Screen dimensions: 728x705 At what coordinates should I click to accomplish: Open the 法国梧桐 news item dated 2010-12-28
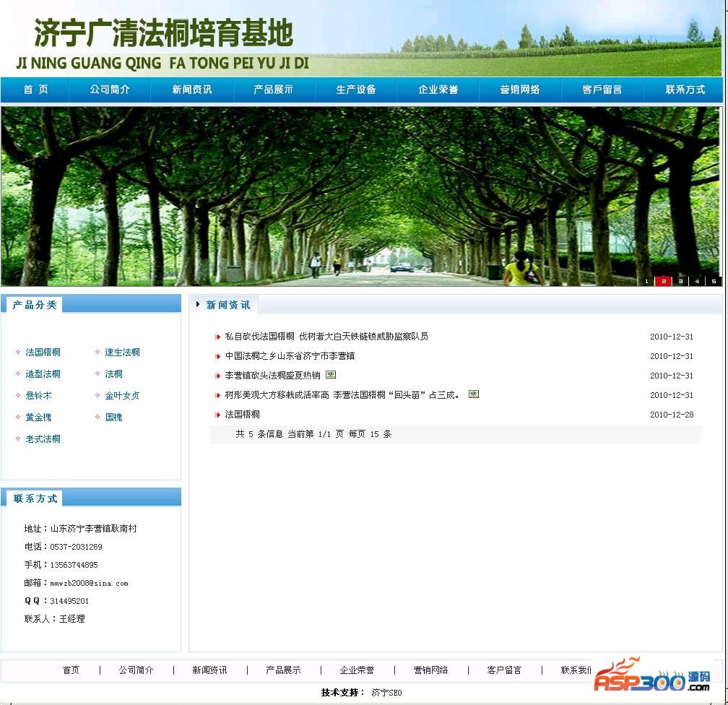pos(243,415)
